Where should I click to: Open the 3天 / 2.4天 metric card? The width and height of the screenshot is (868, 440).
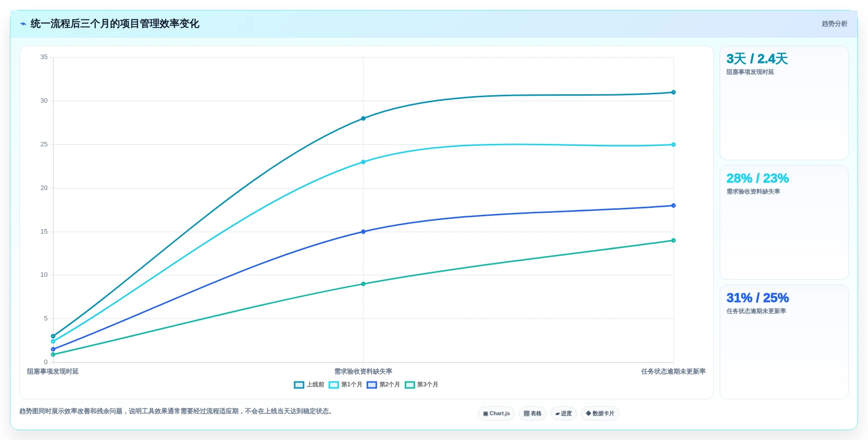tap(784, 103)
